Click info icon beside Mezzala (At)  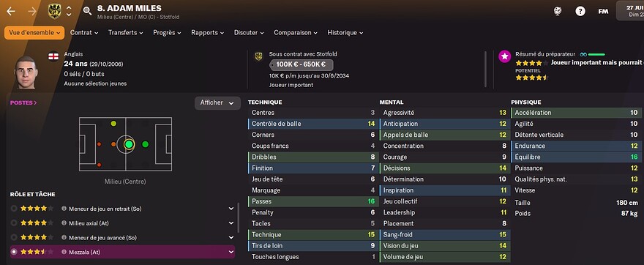(64, 252)
